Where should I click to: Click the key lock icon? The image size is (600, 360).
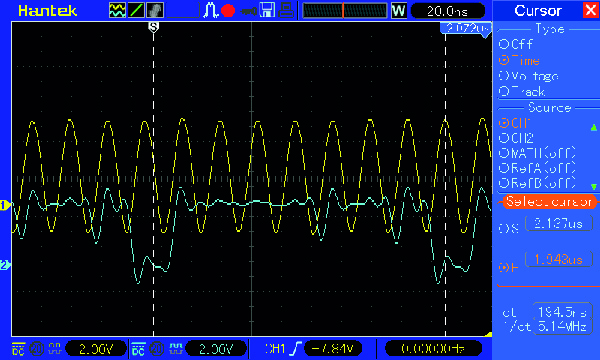click(x=249, y=11)
